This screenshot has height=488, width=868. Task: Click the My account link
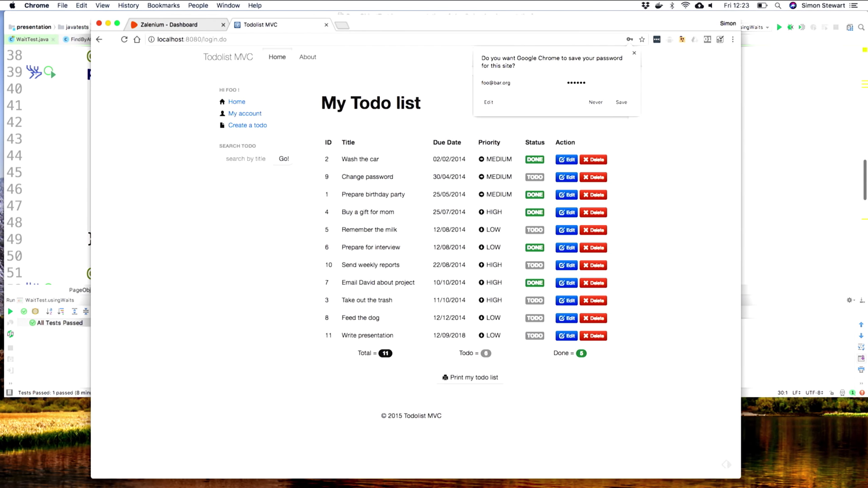tap(245, 113)
